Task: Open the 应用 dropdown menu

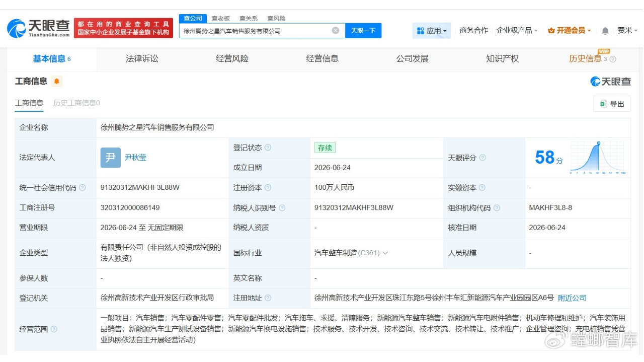Action: click(432, 31)
